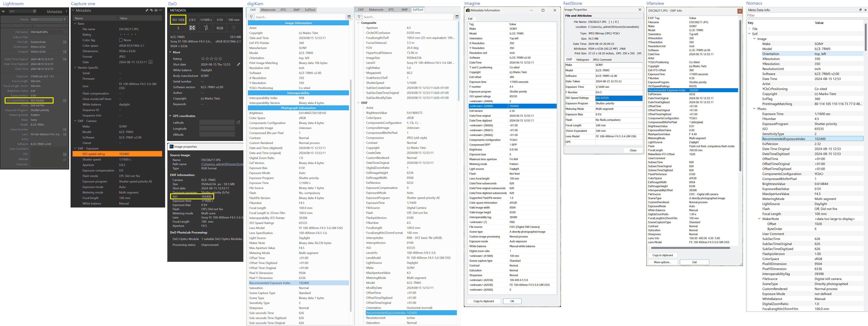Set the fifth rating star in DxO
The height and width of the screenshot is (326, 868).
220,59
